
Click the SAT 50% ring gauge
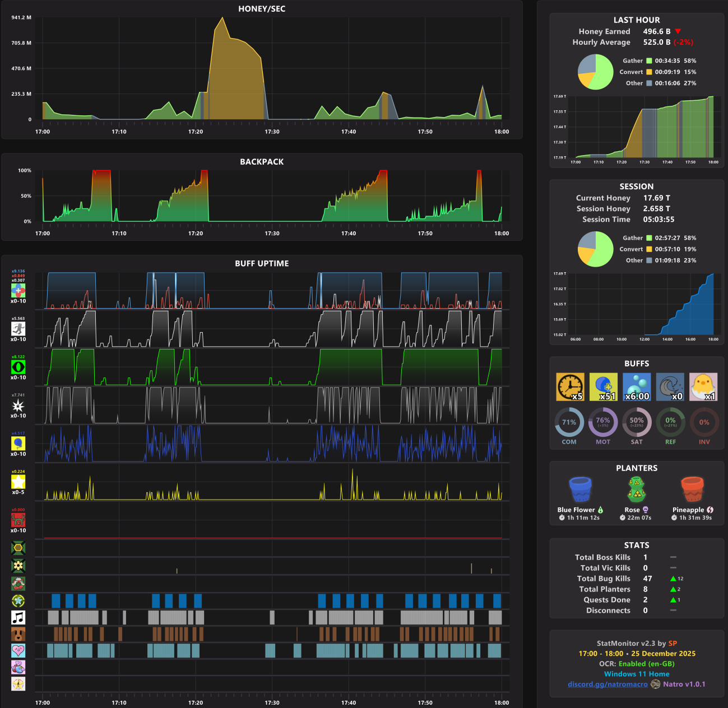[637, 422]
